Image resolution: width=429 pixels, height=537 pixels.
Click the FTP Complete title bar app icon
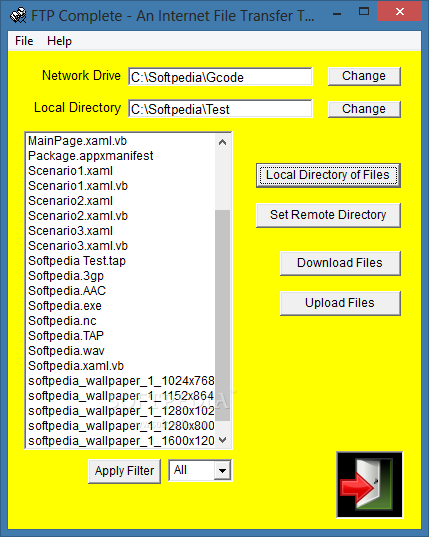click(x=18, y=15)
